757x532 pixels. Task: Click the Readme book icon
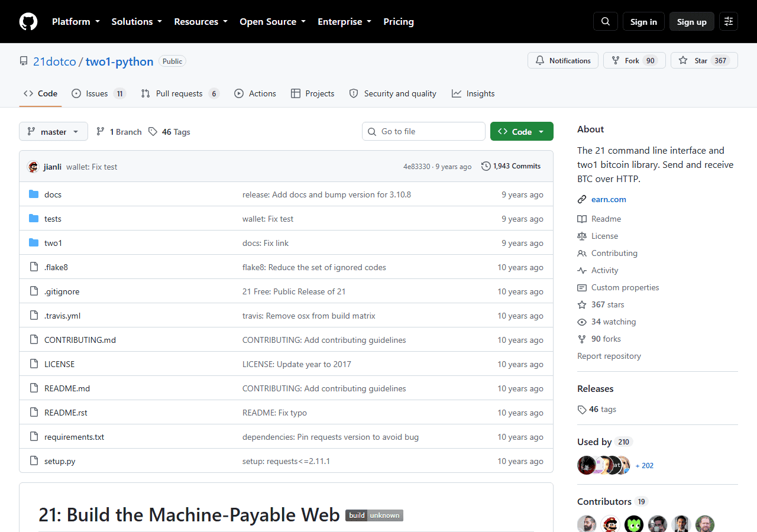click(x=582, y=219)
